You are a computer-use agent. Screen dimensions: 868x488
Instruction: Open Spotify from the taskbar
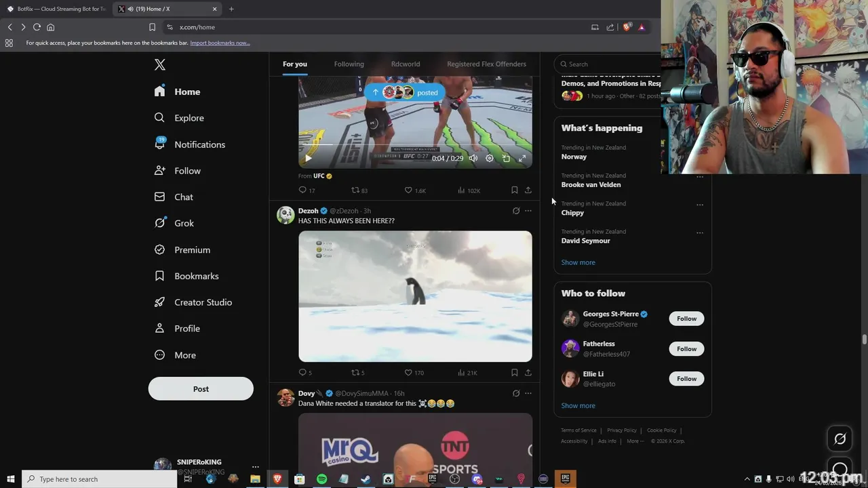[321, 479]
